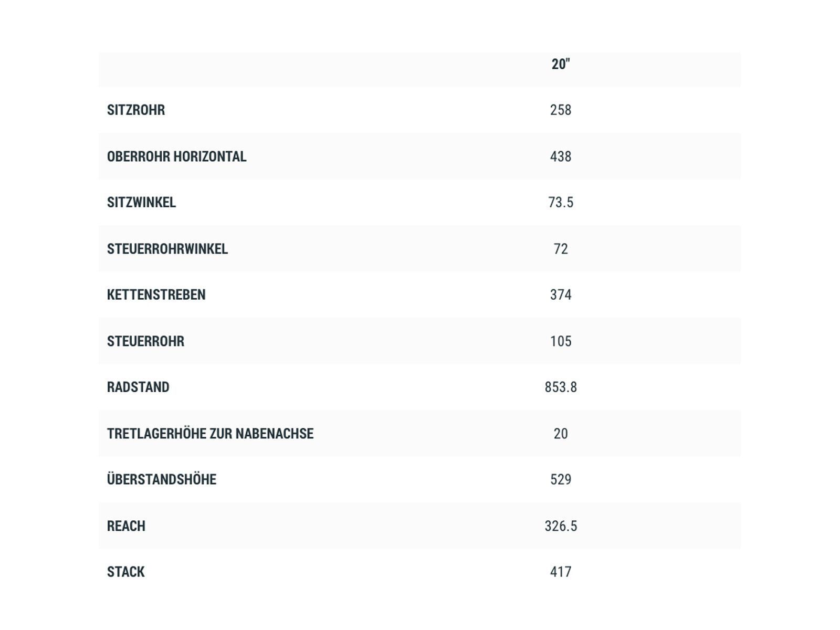840x630 pixels.
Task: Select the Radstand value 853.8
Action: [561, 387]
